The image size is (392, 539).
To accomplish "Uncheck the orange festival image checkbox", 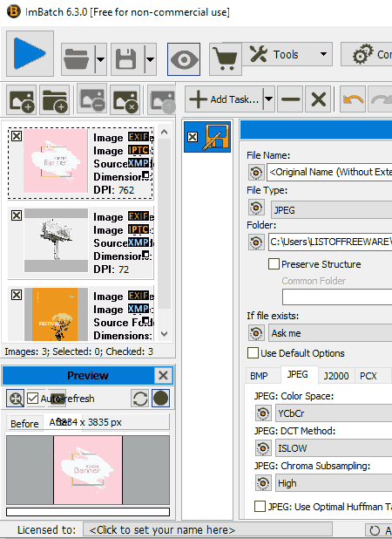I will click(17, 295).
